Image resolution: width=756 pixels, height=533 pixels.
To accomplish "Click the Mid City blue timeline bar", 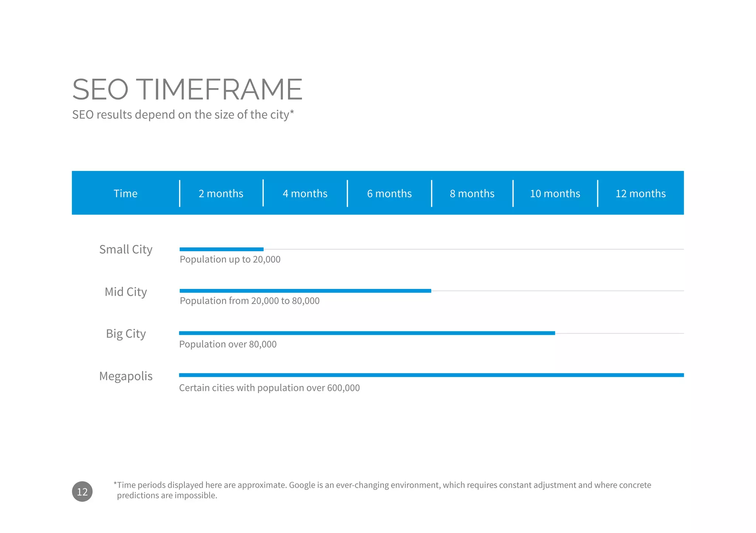I will (305, 291).
